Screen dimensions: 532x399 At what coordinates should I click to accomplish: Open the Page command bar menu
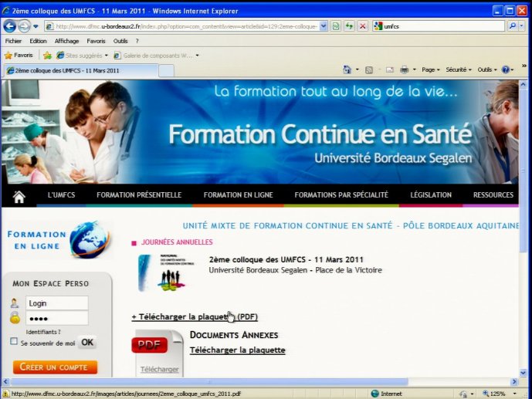click(x=431, y=69)
